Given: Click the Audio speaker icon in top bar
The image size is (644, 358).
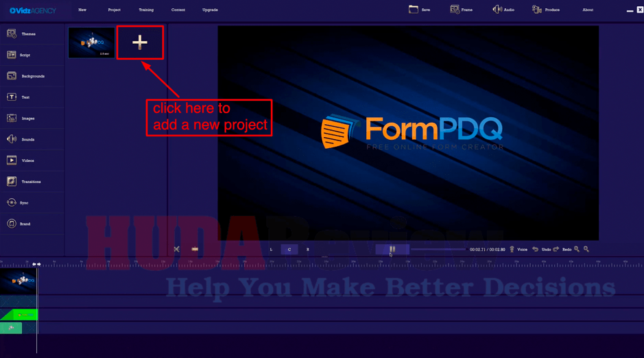Looking at the screenshot, I should [x=497, y=10].
